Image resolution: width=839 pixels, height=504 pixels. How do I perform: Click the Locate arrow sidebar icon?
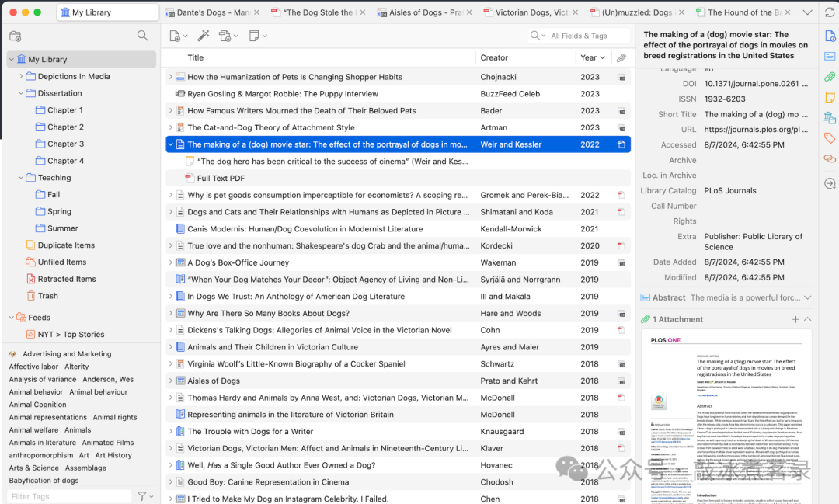click(830, 183)
